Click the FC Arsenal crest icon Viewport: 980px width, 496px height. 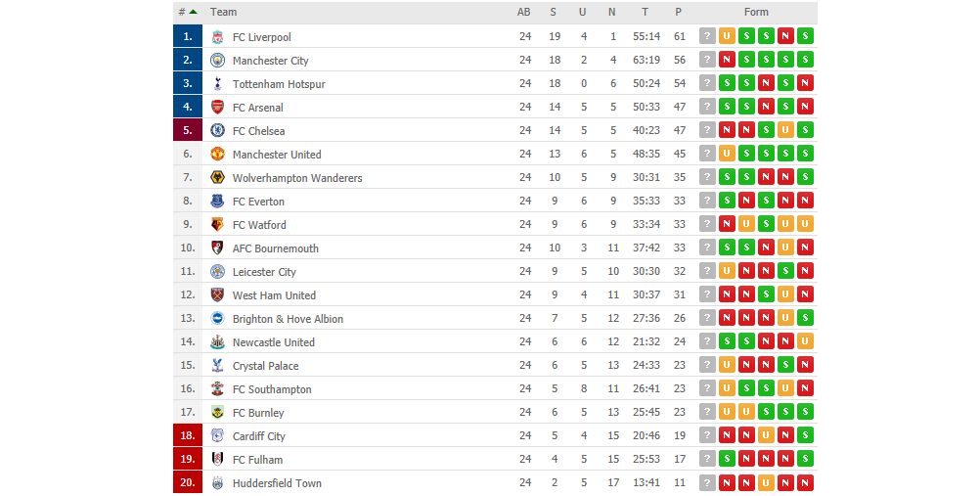point(217,107)
